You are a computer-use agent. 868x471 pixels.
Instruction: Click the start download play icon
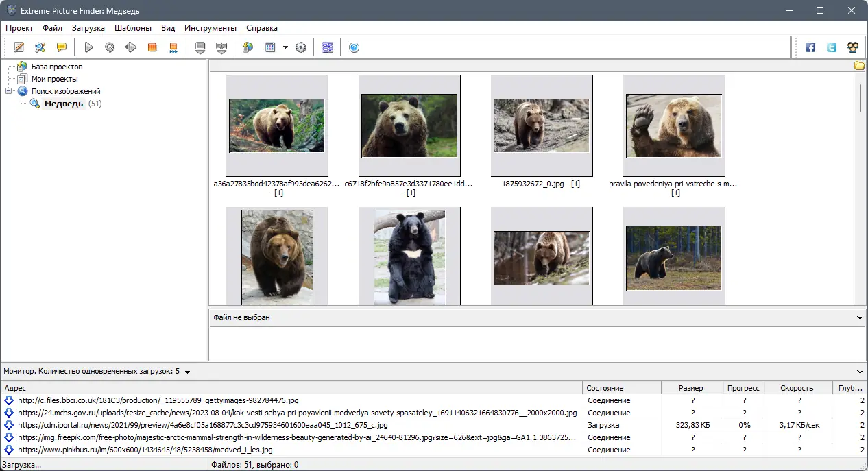click(x=88, y=47)
